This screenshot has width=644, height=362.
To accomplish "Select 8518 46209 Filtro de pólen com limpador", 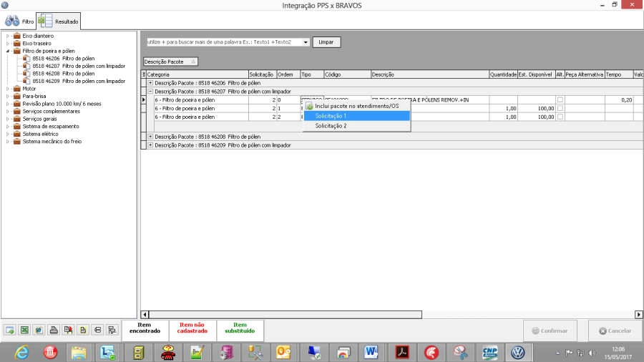I will coord(79,82).
